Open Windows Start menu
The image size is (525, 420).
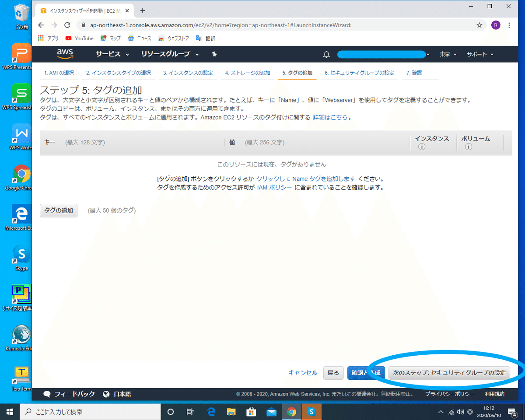(10, 412)
